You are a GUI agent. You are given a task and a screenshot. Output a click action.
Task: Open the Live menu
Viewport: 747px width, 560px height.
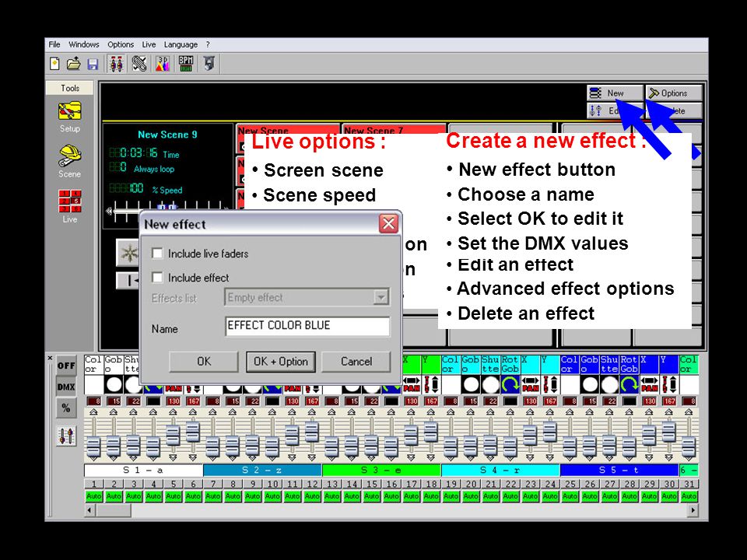[149, 44]
